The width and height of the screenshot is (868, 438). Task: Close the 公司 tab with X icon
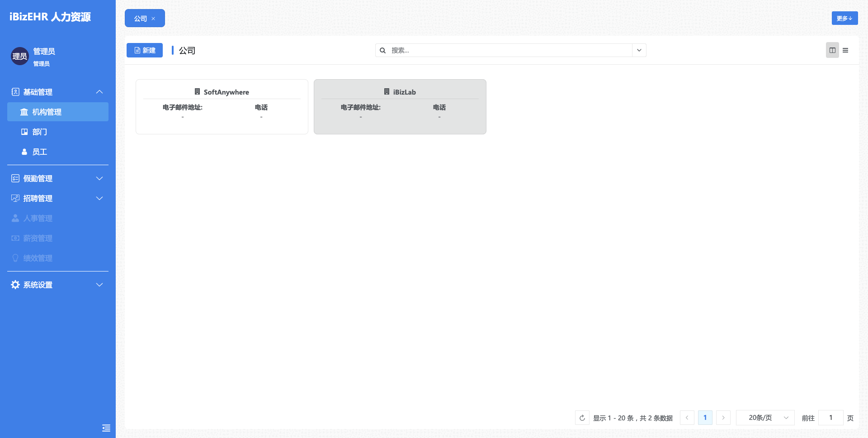[154, 19]
